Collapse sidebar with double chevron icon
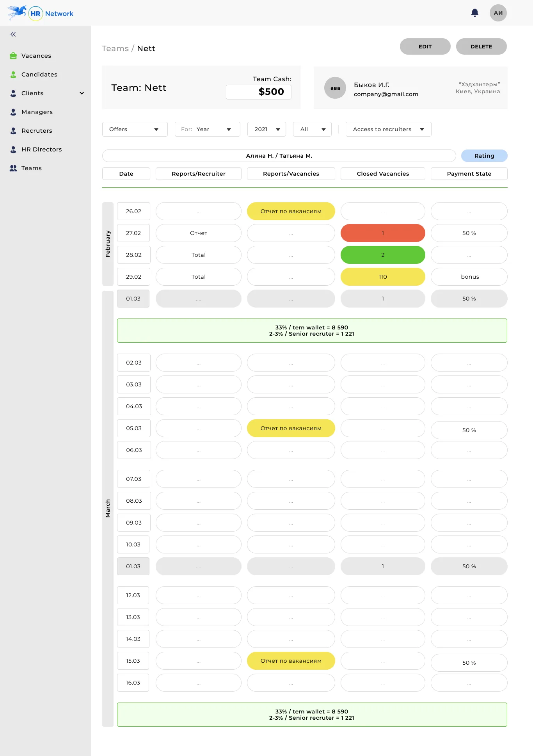The width and height of the screenshot is (533, 756). [13, 34]
